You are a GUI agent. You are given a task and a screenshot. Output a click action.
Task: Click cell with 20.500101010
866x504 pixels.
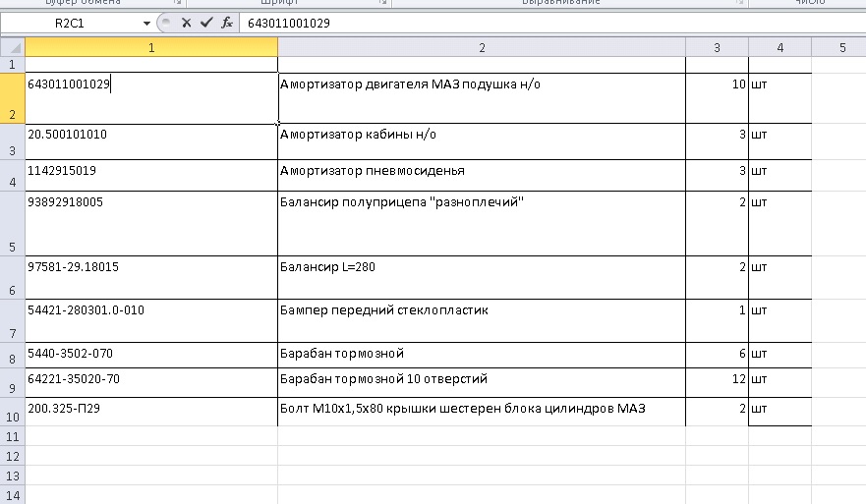pos(151,141)
